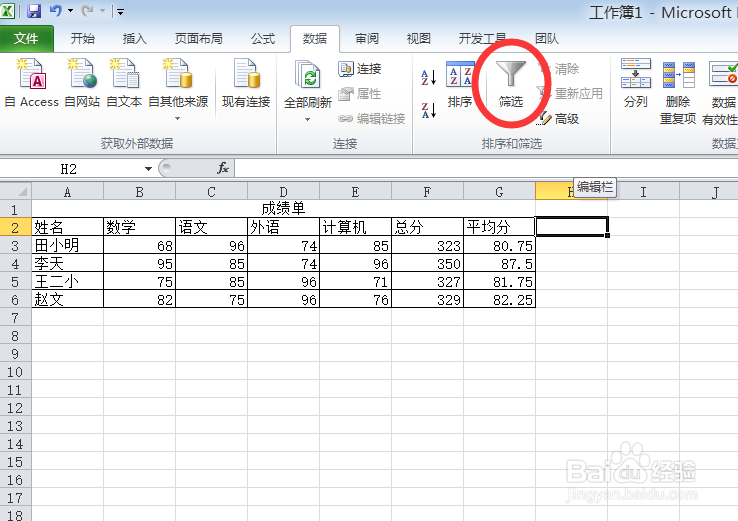This screenshot has width=738, height=521.
Task: Sort ascending A to Z icon
Action: 428,77
